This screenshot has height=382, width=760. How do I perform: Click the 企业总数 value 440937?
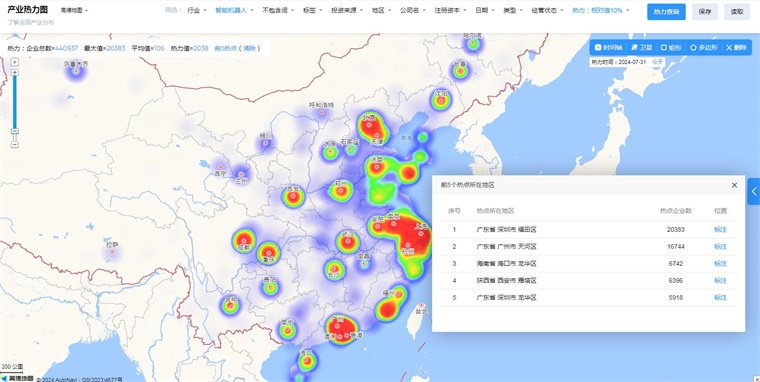[66, 48]
